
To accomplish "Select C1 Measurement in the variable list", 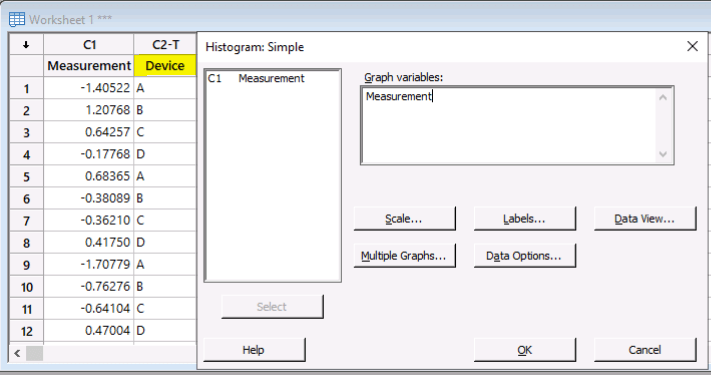I will point(256,78).
